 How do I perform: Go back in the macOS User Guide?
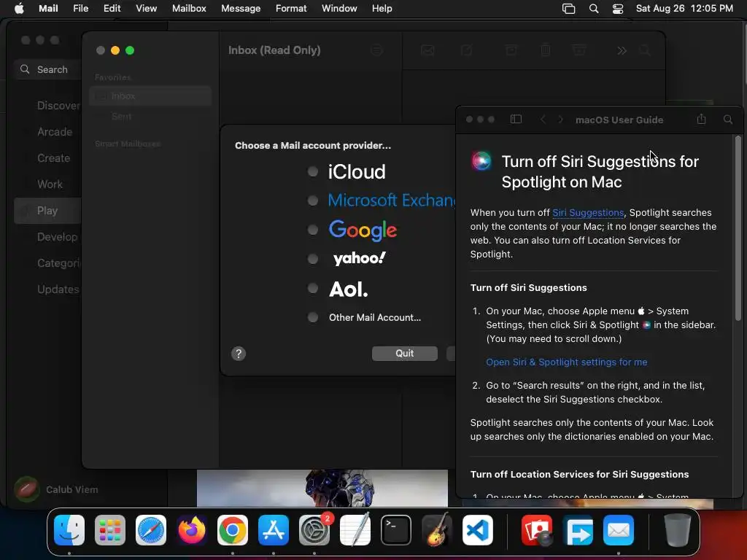(x=543, y=120)
